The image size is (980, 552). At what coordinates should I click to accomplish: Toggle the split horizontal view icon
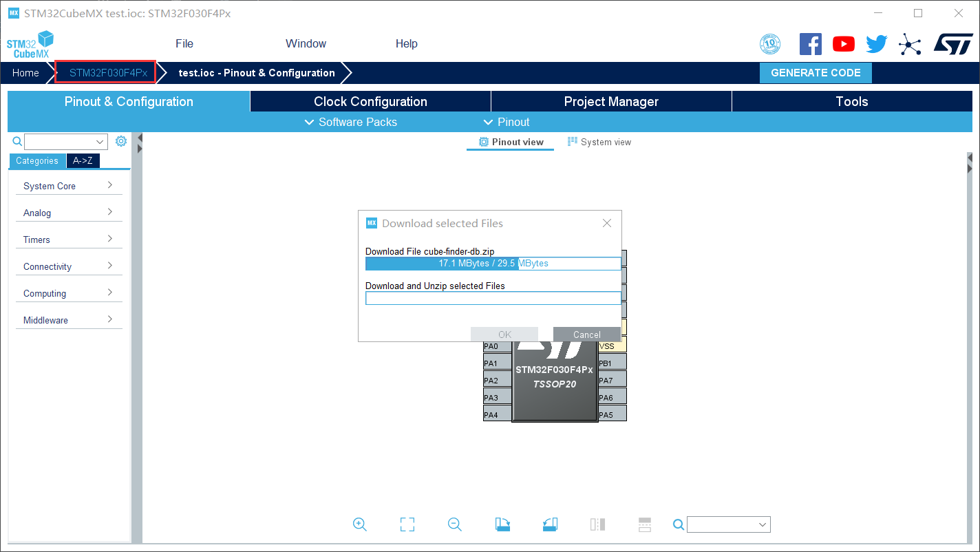(645, 524)
